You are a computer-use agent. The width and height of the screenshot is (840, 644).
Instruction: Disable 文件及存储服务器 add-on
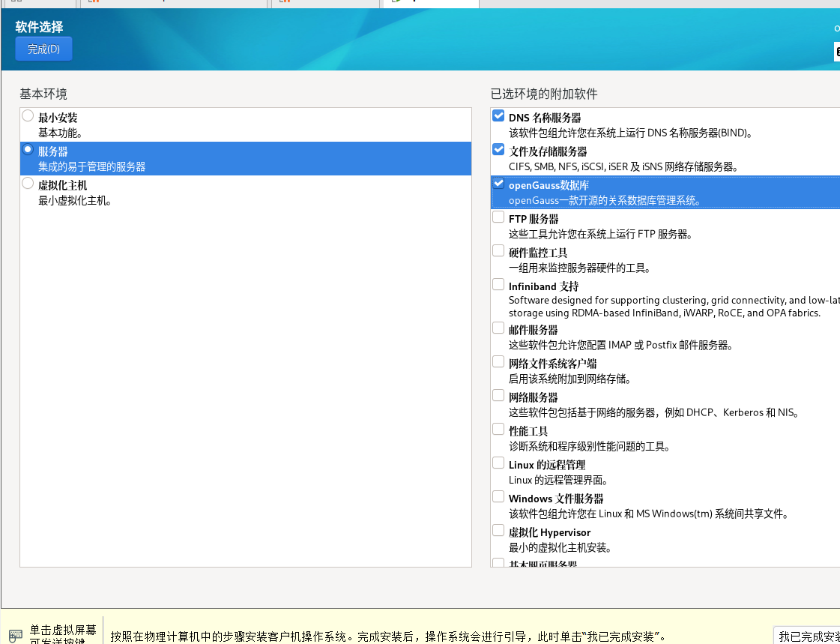tap(498, 148)
